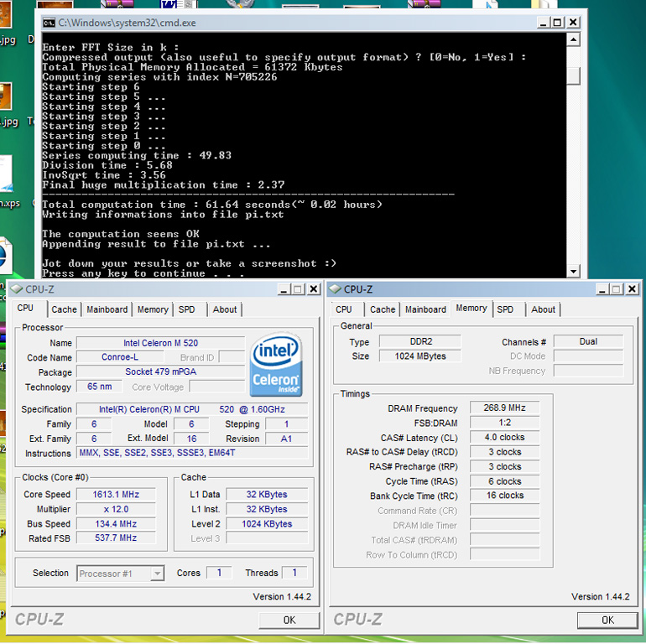Close the cmd.exe window
The height and width of the screenshot is (644, 646).
click(573, 23)
